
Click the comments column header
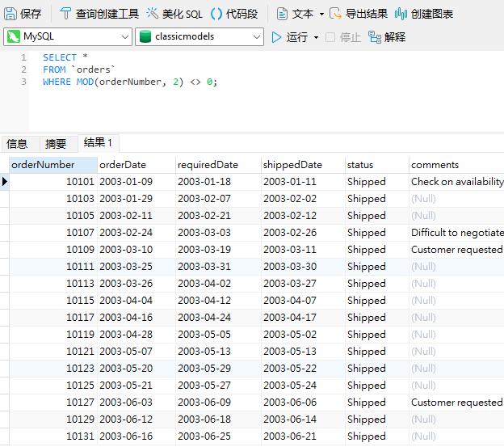click(x=456, y=165)
